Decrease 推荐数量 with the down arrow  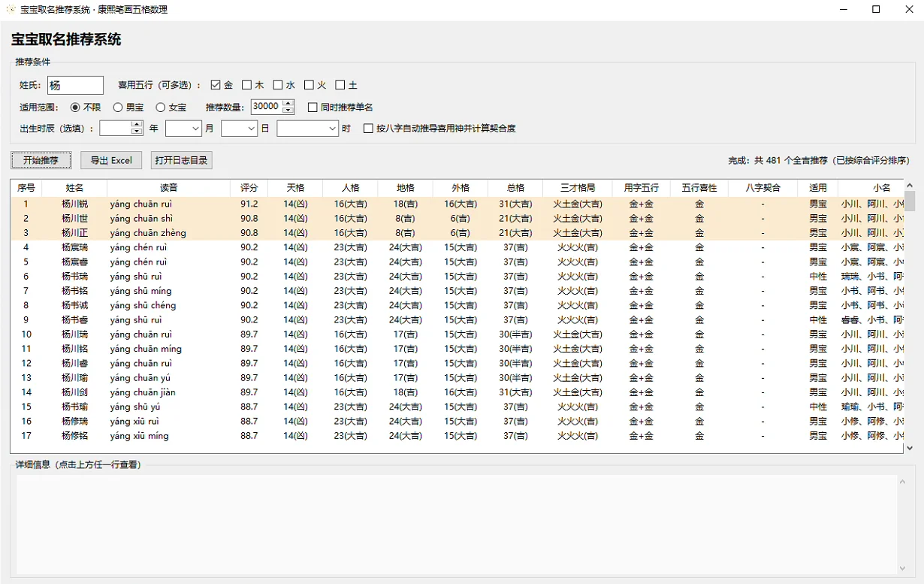point(289,110)
